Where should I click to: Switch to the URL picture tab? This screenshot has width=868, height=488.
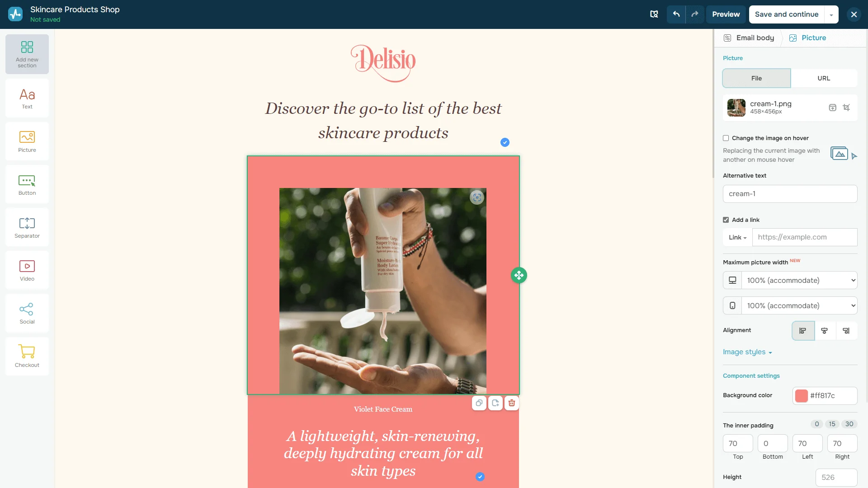click(x=824, y=78)
